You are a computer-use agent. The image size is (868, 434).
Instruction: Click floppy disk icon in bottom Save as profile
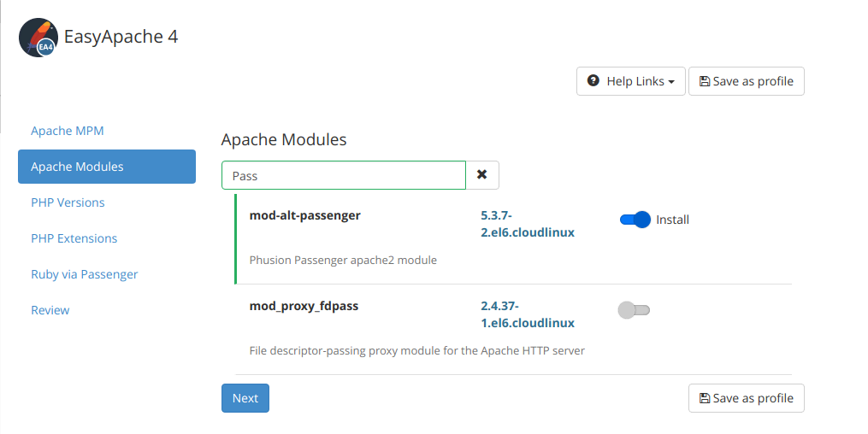tap(705, 398)
